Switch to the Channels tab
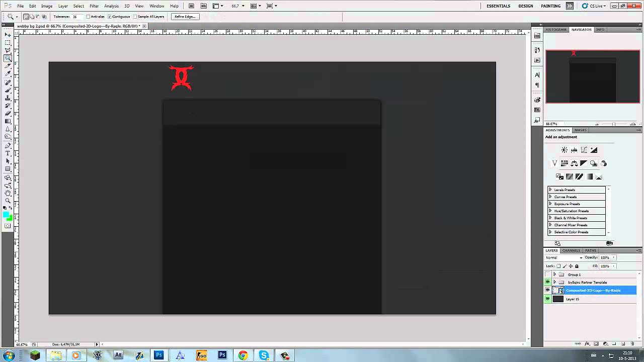The height and width of the screenshot is (362, 644). (571, 250)
